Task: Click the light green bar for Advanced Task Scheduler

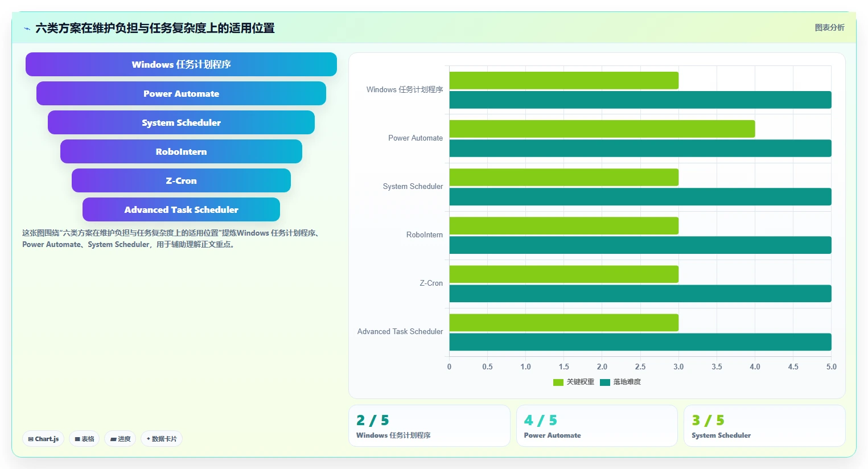Action: point(564,322)
